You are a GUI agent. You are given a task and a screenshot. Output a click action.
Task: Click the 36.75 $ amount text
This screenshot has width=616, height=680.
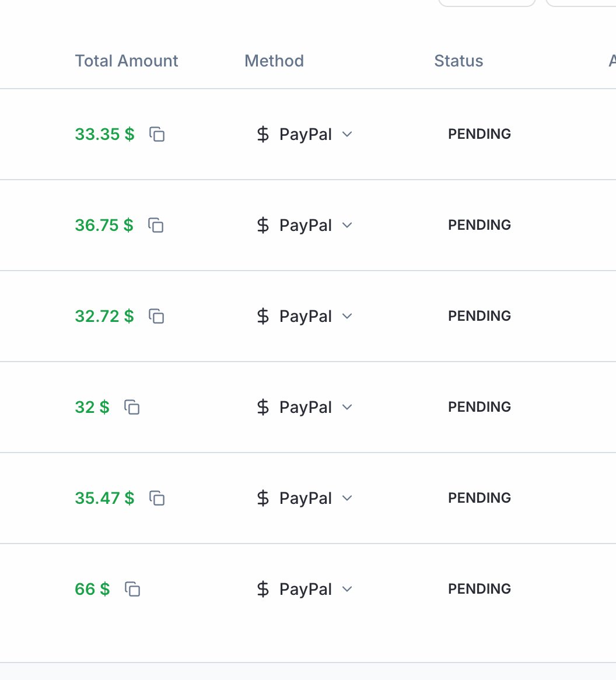coord(104,225)
